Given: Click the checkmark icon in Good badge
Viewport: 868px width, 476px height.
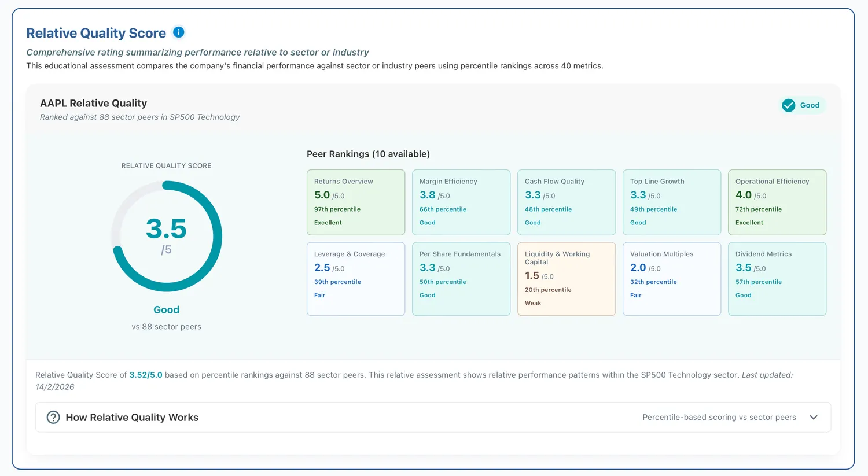Looking at the screenshot, I should (x=788, y=105).
